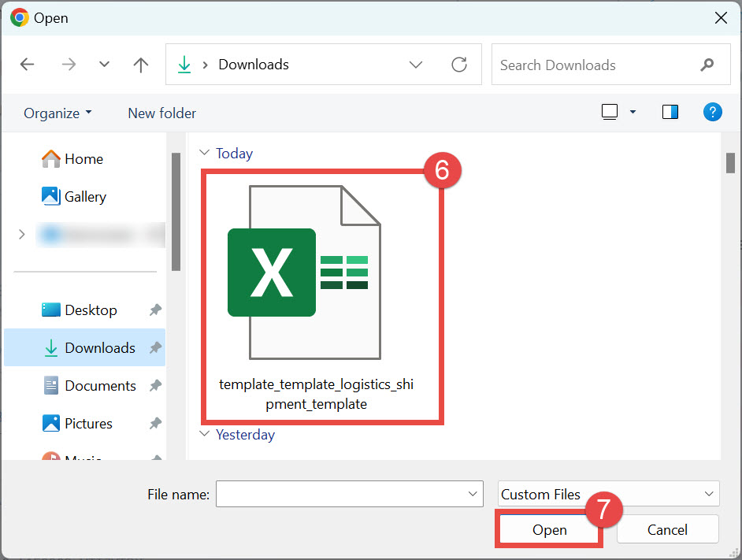Select Downloads in the navigation pane
Image resolution: width=742 pixels, height=560 pixels.
(85, 347)
